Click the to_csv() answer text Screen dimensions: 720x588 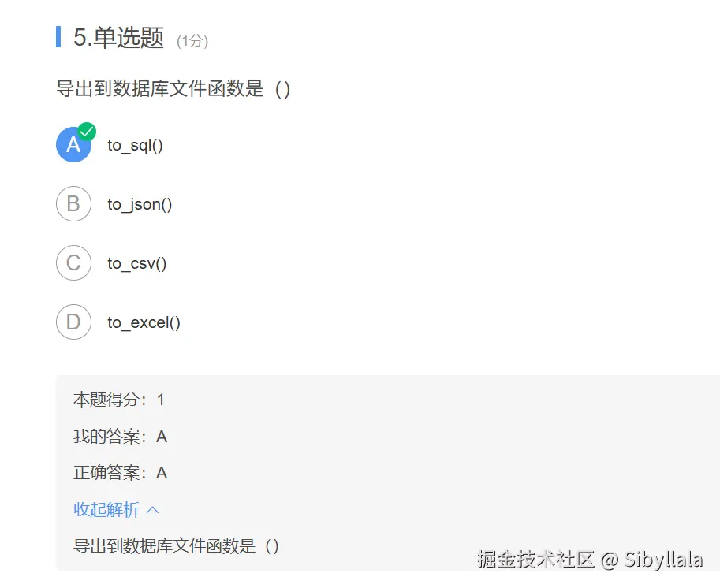[x=137, y=263]
